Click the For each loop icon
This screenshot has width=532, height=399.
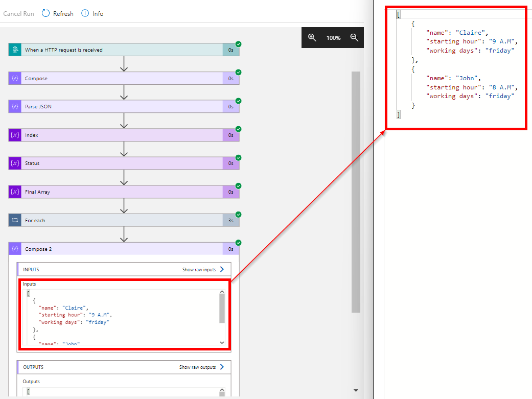[x=15, y=220]
